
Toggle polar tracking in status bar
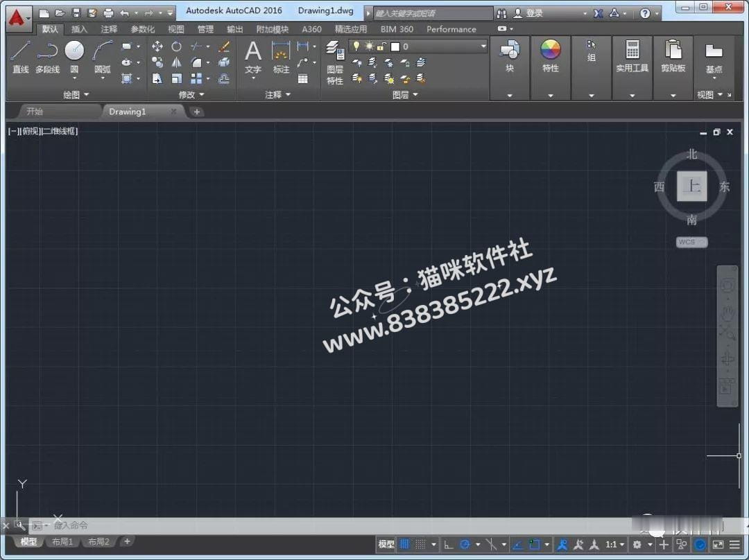(465, 544)
